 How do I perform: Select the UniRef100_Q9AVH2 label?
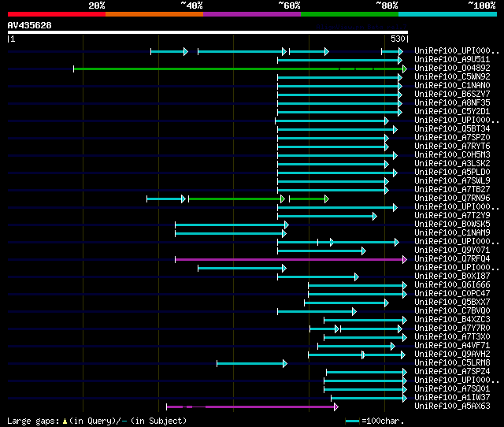[452, 355]
